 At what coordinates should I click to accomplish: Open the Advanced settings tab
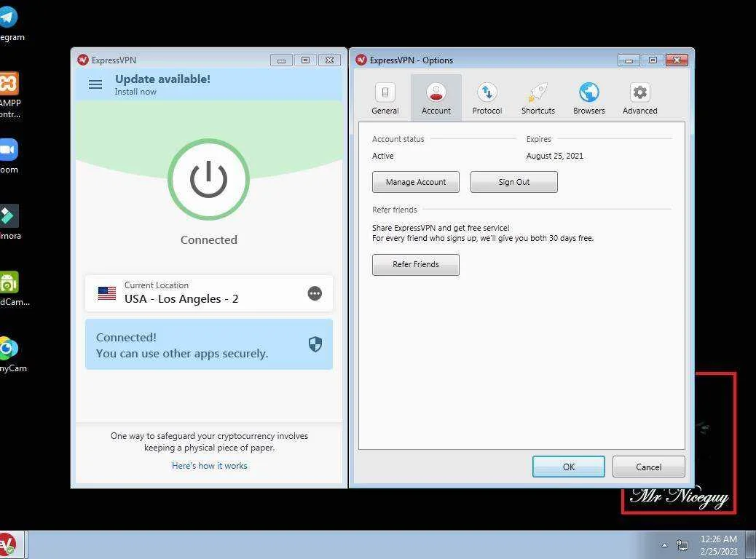639,98
